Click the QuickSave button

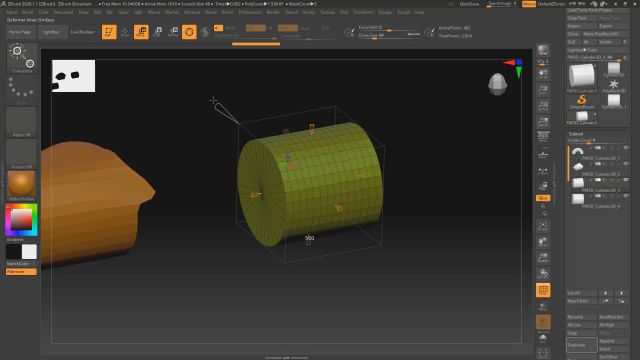point(469,4)
